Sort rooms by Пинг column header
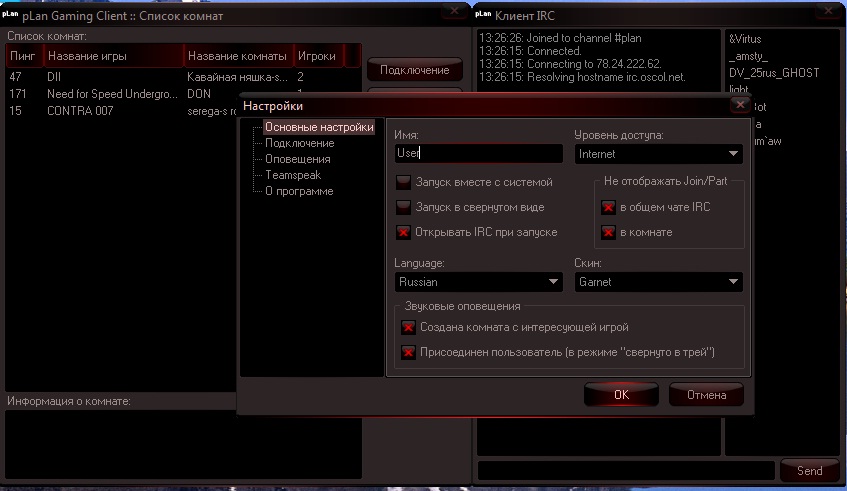 point(23,56)
